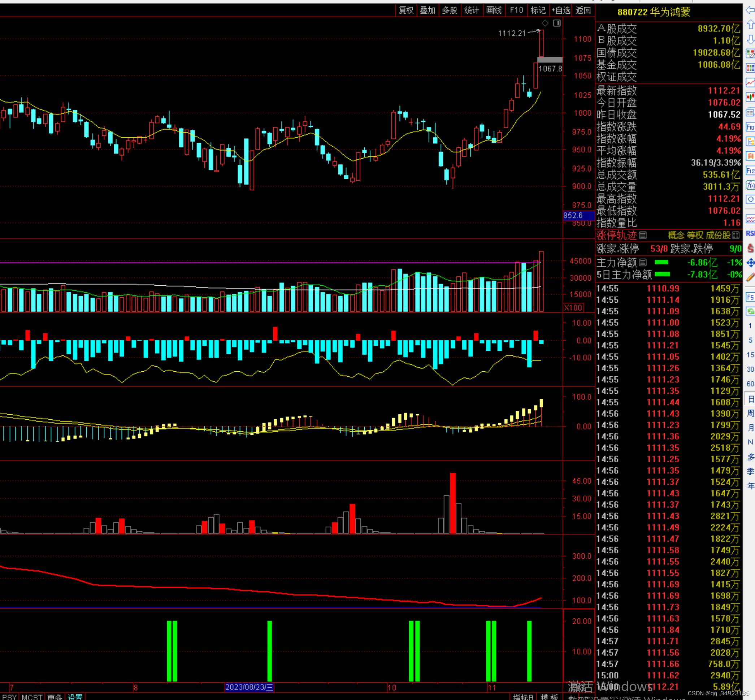
Task: Click the back arrow icon in sidebar
Action: coord(750,10)
